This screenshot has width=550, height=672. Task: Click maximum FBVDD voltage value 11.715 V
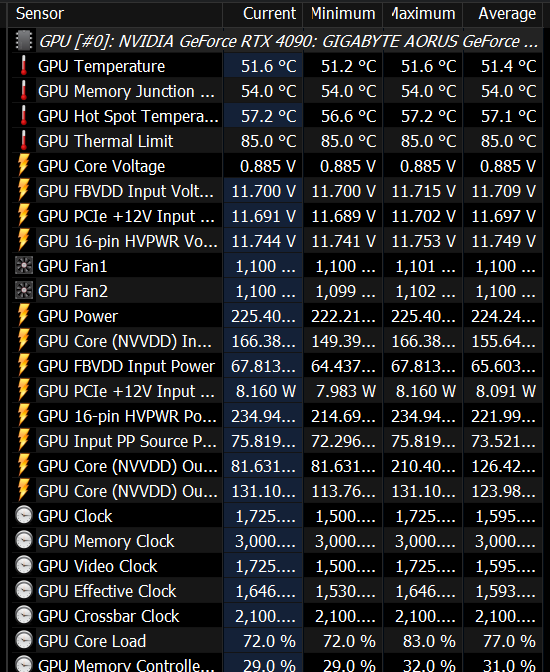[x=424, y=191]
